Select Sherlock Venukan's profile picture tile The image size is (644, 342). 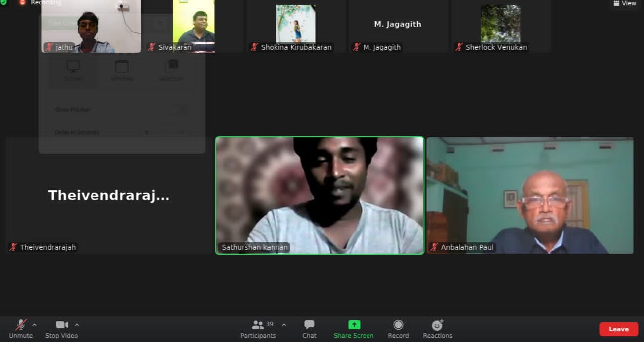501,24
